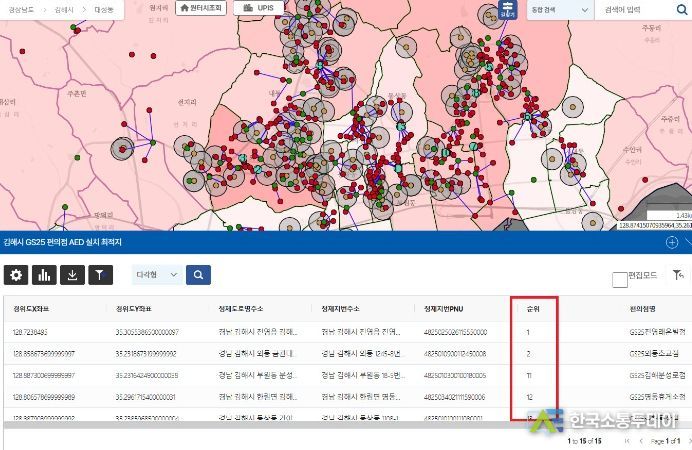Select store name GS25김해분성로점

(658, 375)
